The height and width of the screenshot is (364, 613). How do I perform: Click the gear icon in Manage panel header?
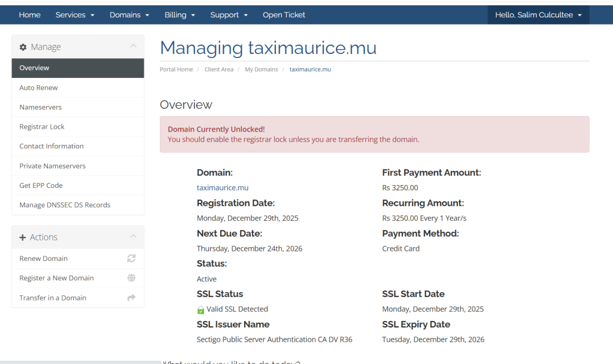23,47
